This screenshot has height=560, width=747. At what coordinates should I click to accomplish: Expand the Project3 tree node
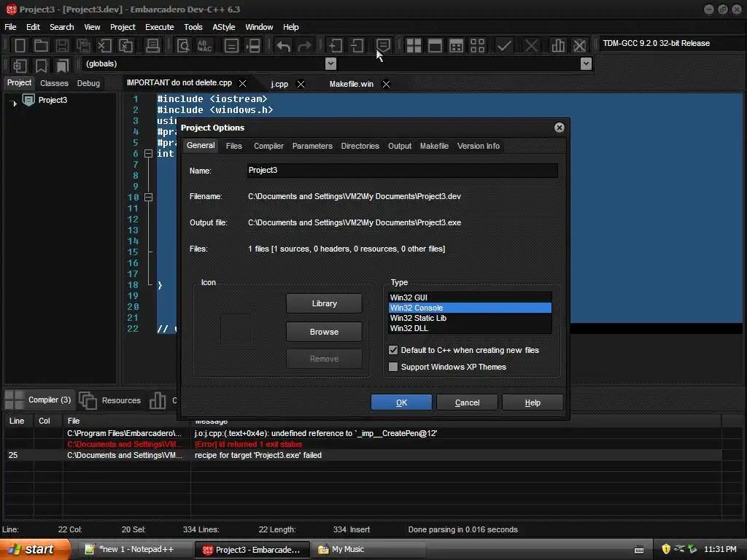[x=15, y=102]
